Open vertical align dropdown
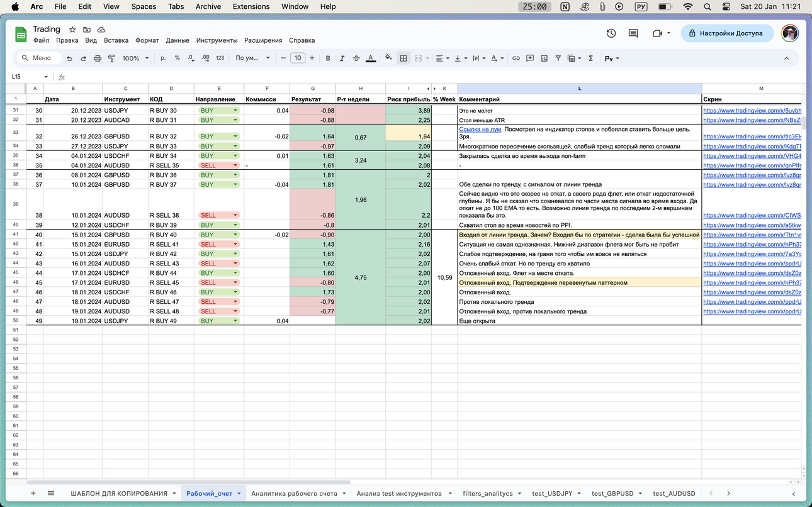The width and height of the screenshot is (812, 507). [461, 58]
